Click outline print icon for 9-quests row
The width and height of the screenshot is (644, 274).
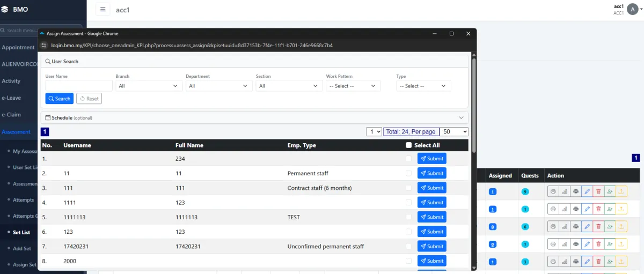pyautogui.click(x=553, y=191)
